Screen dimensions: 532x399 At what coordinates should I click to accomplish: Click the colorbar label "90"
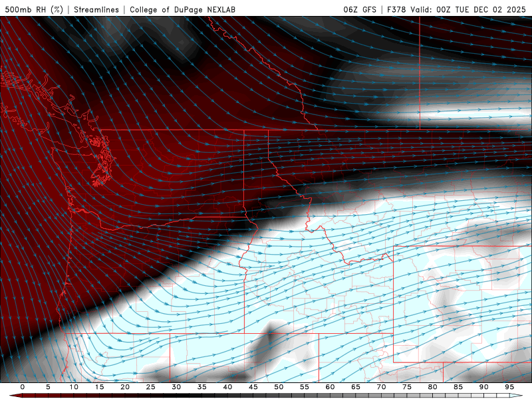pos(483,387)
